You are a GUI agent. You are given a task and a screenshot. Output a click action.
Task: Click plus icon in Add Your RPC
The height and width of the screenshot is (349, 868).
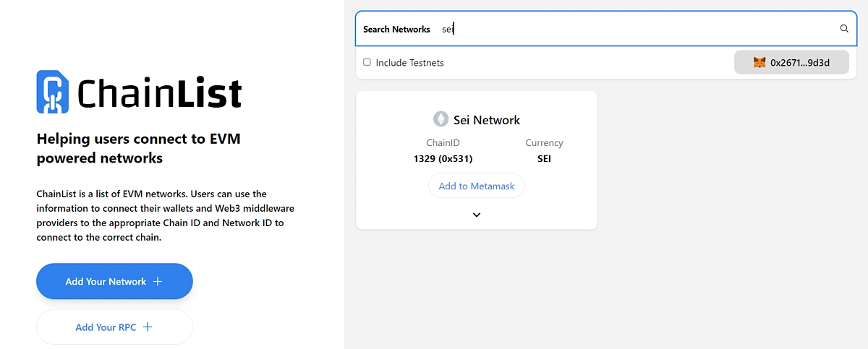click(148, 327)
